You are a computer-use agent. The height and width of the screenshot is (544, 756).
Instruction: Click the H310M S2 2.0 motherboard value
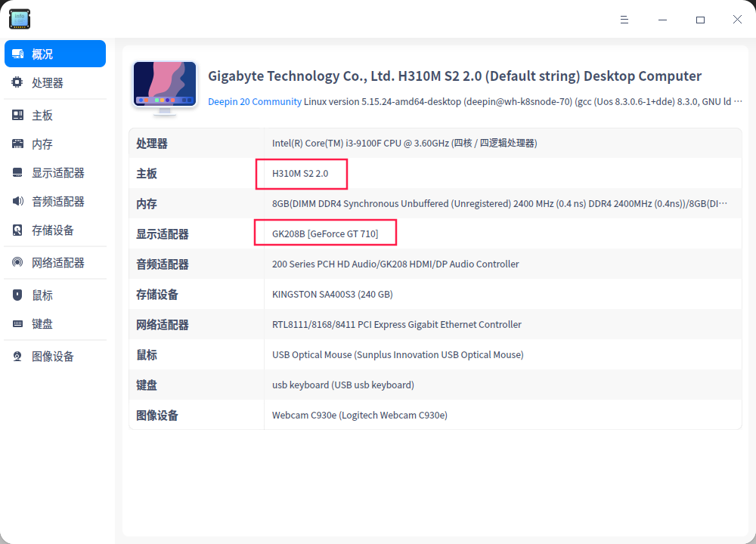point(300,174)
